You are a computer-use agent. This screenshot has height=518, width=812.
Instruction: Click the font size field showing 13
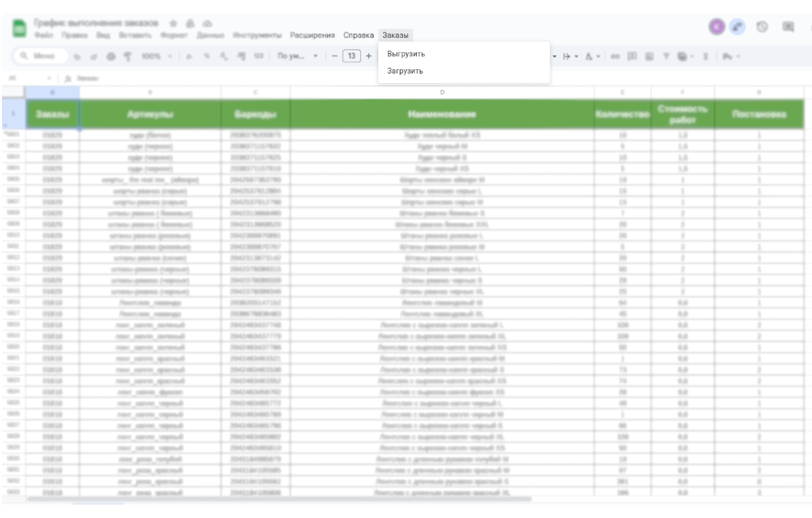tap(351, 56)
